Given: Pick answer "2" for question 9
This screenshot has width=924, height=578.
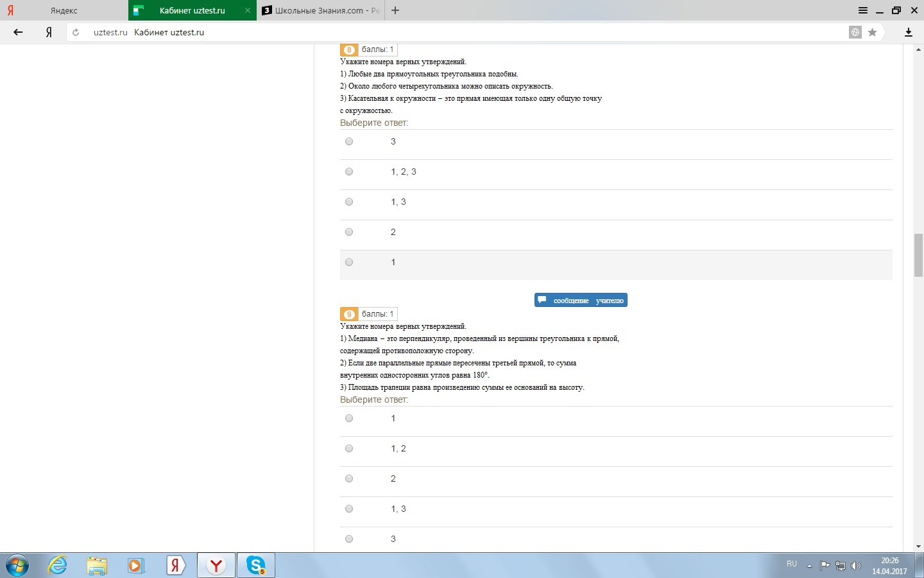Looking at the screenshot, I should (349, 478).
